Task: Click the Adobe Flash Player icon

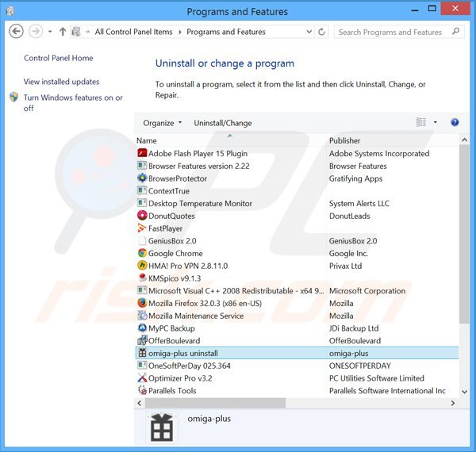Action: click(x=142, y=153)
